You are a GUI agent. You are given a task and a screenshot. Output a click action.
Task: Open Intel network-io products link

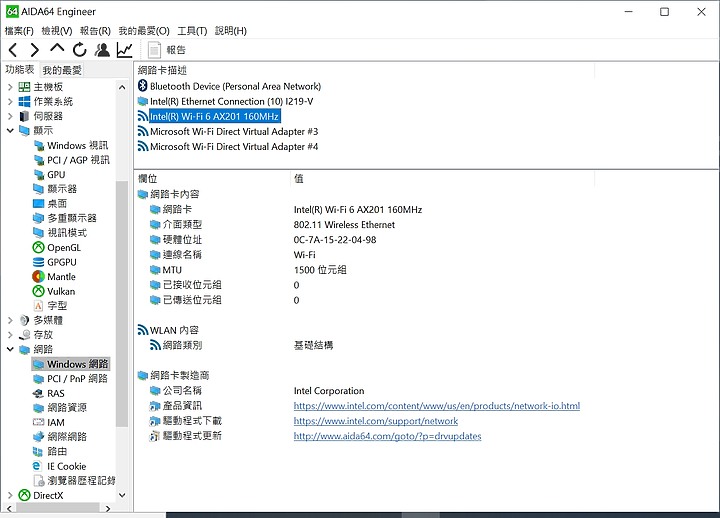[x=437, y=406]
